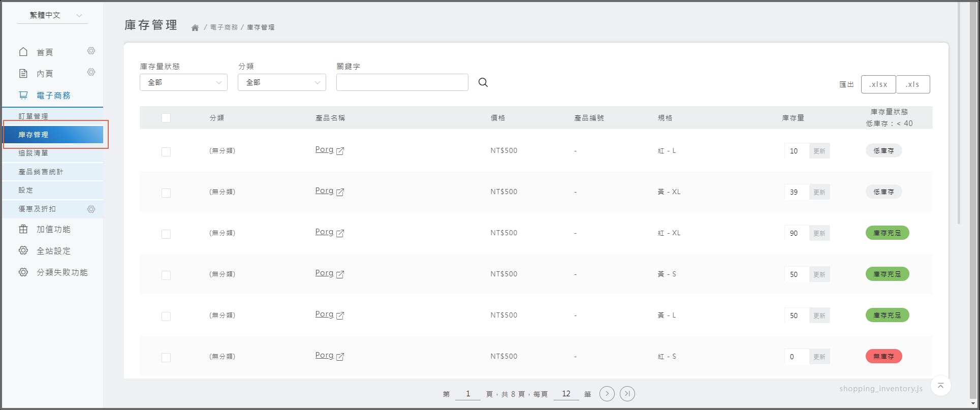This screenshot has width=980, height=410.
Task: Click the 關鍵字 search input field
Action: [x=402, y=82]
